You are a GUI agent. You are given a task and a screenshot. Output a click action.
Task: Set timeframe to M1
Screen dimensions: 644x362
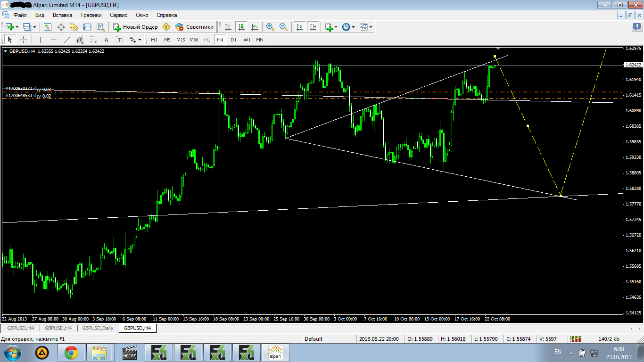click(154, 40)
